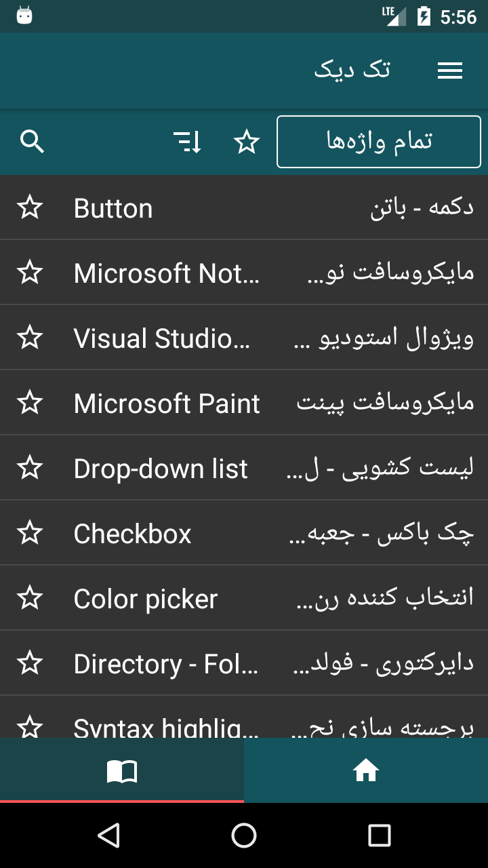
Task: Open the sort order icon
Action: pos(188,142)
